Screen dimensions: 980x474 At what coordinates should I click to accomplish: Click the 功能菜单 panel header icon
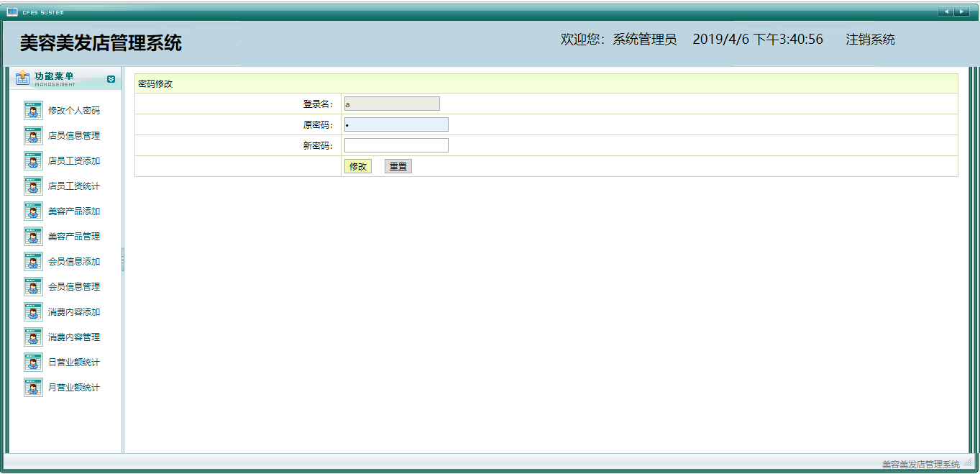click(22, 78)
